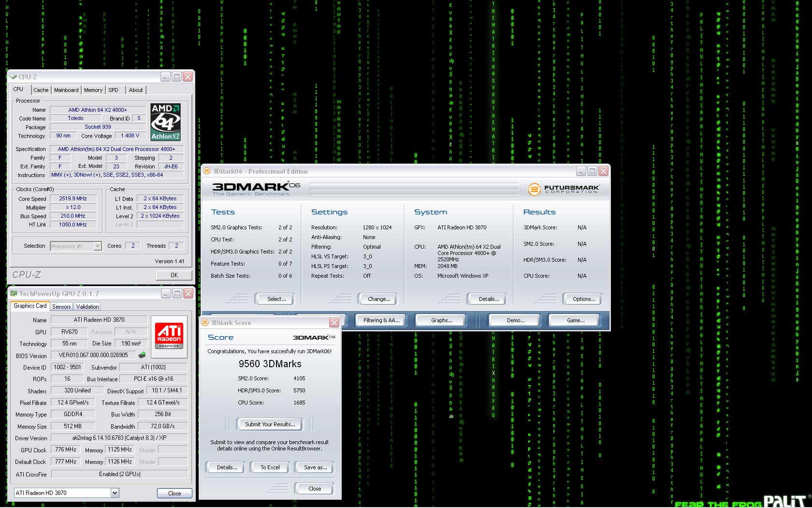Minimize the GPU-Z window

coord(166,293)
